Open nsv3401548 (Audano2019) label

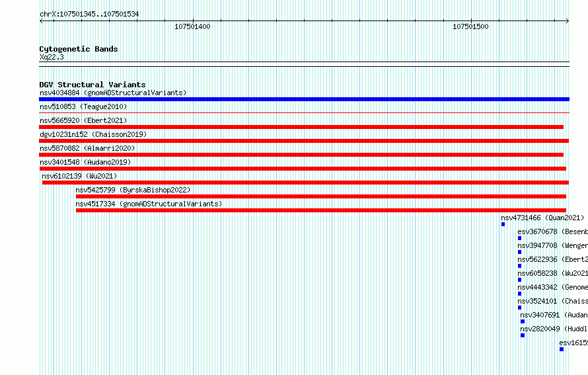(85, 162)
